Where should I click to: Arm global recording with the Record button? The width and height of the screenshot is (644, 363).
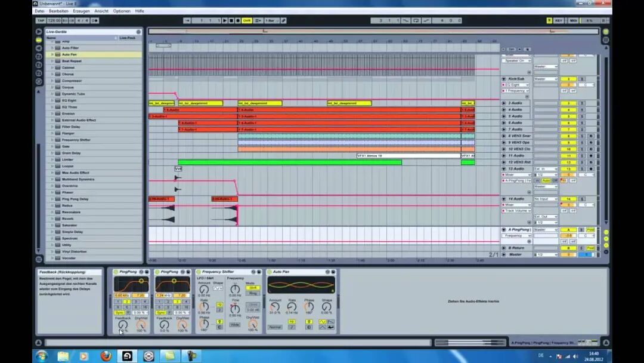(x=238, y=20)
